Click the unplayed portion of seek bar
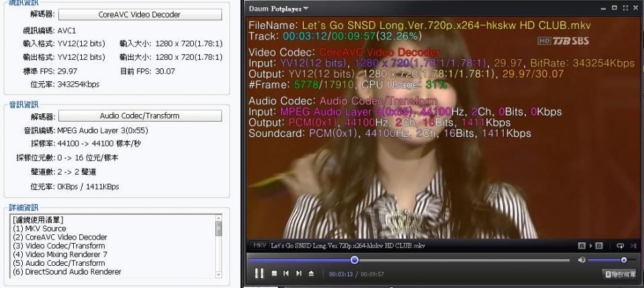644x288 pixels. (464, 260)
